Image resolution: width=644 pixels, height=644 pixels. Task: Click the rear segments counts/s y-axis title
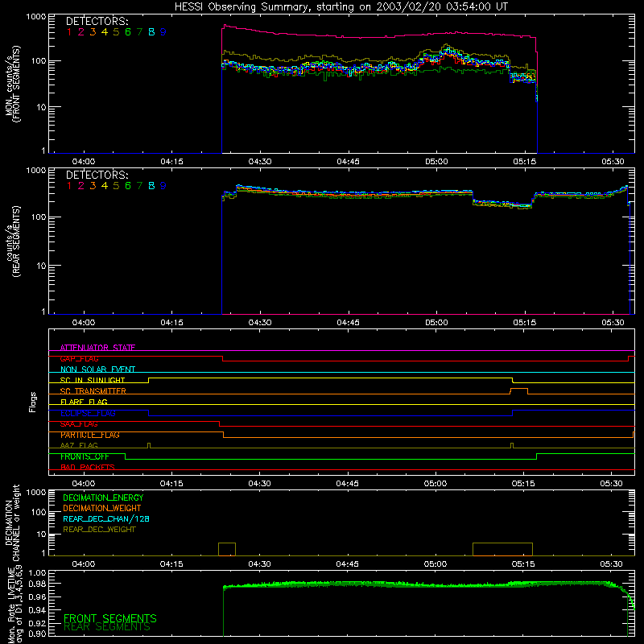pyautogui.click(x=12, y=241)
